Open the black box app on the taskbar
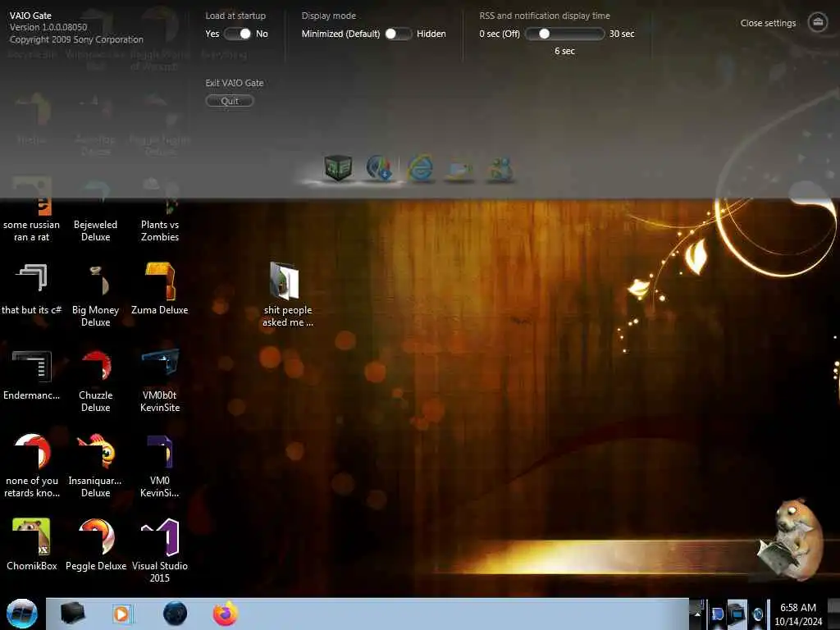The height and width of the screenshot is (630, 840). 72,614
